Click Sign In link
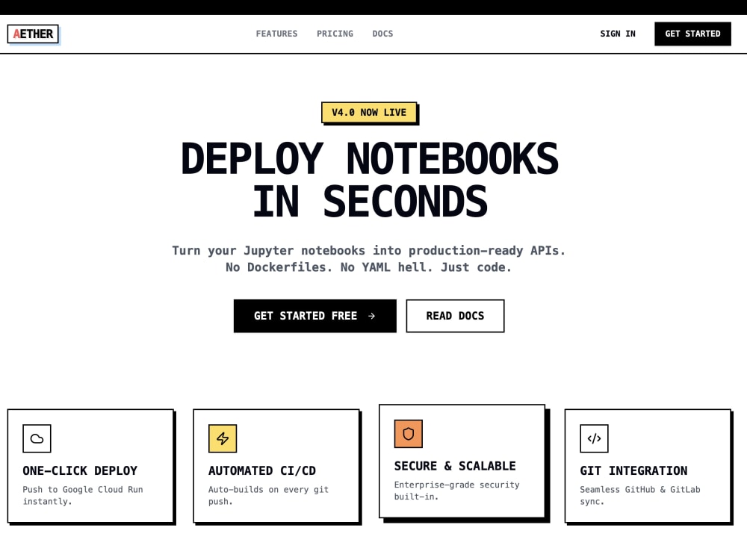Screen dimensions: 747x560 coord(618,34)
